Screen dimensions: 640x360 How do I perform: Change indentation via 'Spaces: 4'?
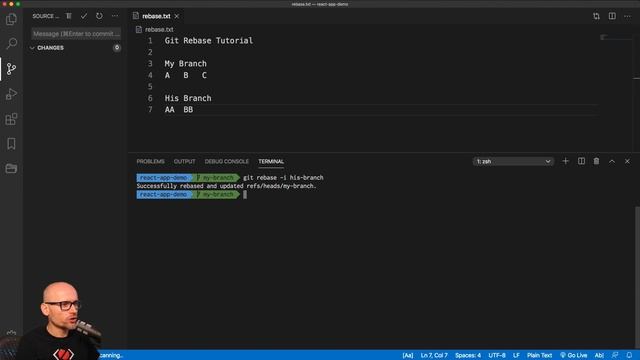point(468,355)
